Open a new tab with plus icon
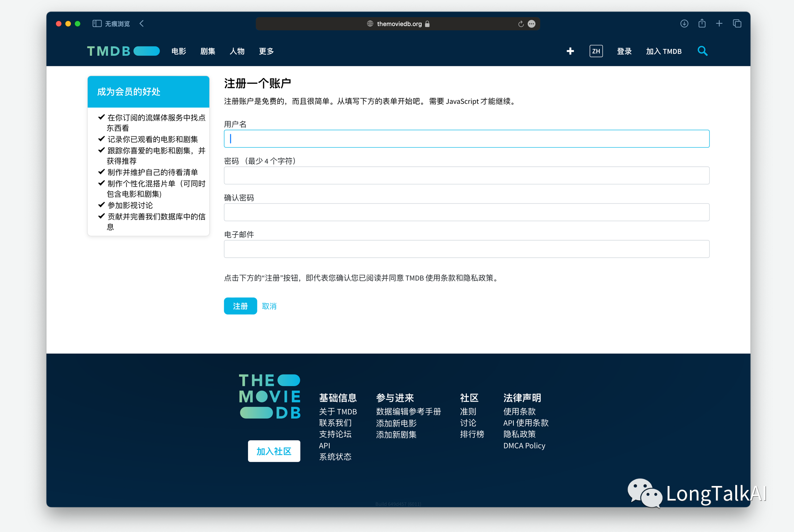 click(719, 24)
